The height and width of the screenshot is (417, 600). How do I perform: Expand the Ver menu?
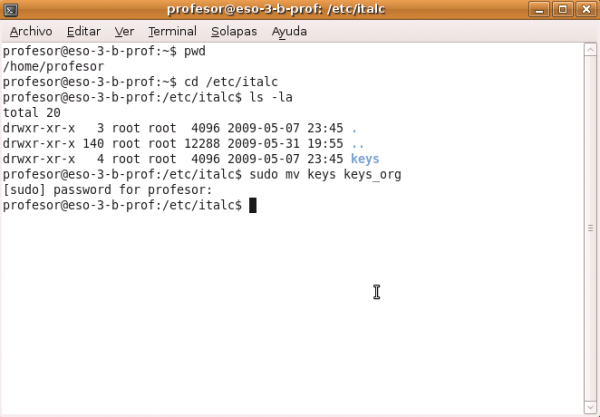(x=125, y=31)
